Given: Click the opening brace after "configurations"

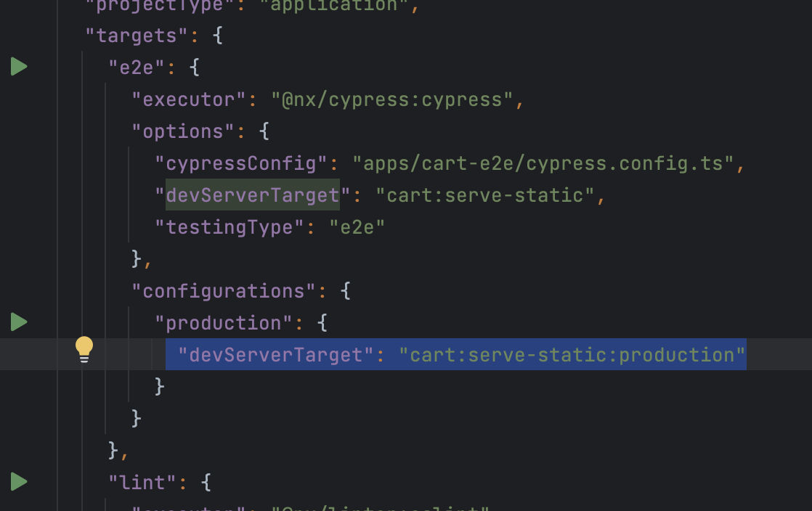Looking at the screenshot, I should tap(346, 291).
